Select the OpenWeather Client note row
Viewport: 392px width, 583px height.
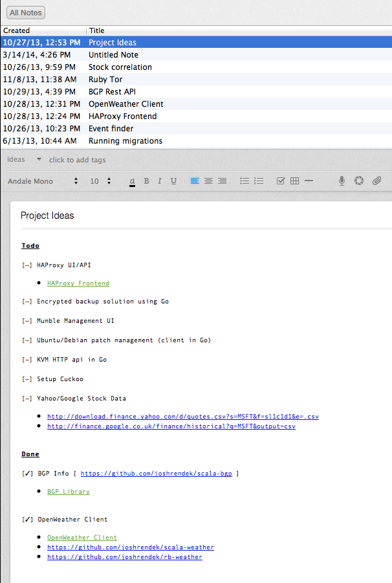pos(196,104)
